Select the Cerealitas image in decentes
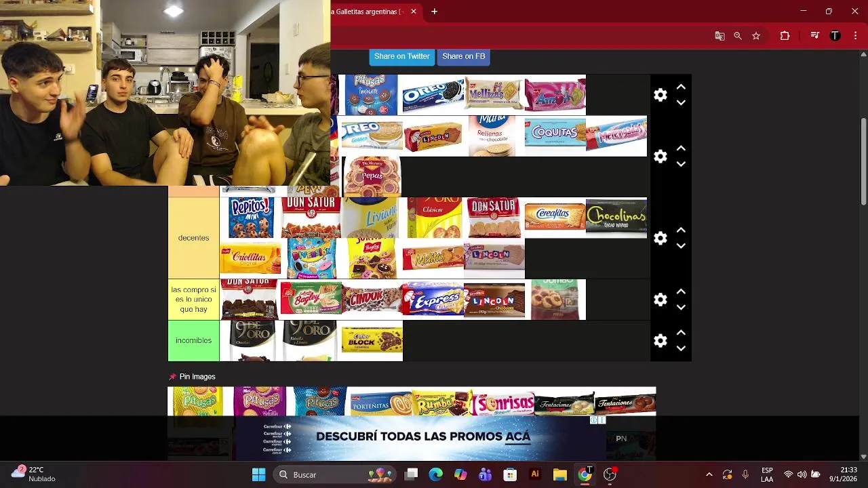This screenshot has width=868, height=488. (x=555, y=218)
